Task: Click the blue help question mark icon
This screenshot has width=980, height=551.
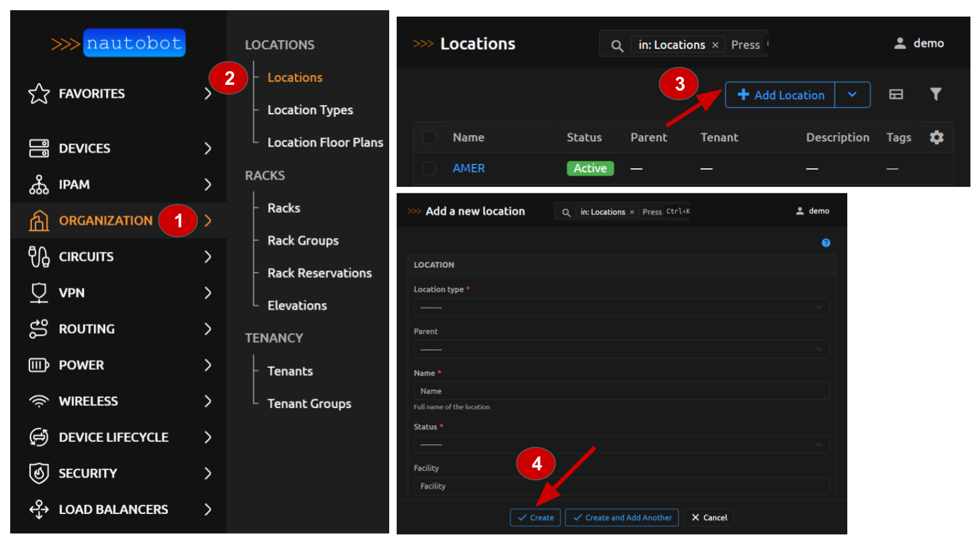Action: click(x=826, y=243)
